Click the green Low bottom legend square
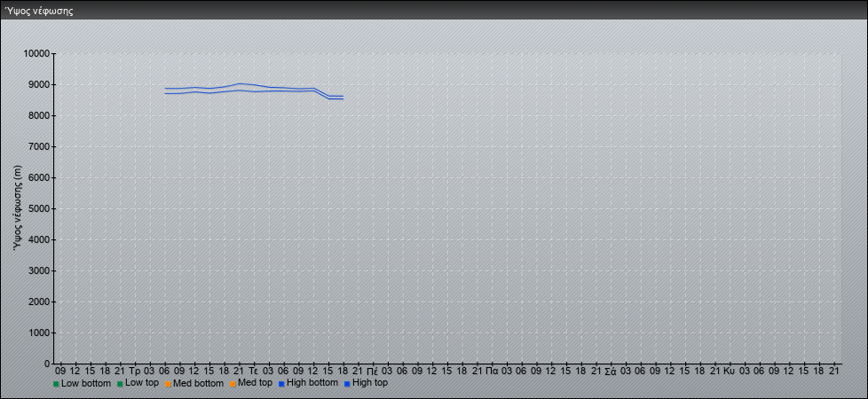 click(x=56, y=384)
